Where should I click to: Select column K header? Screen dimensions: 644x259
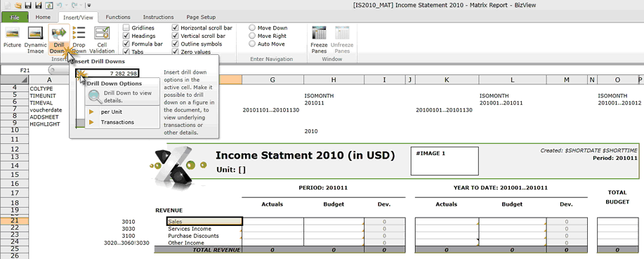447,79
